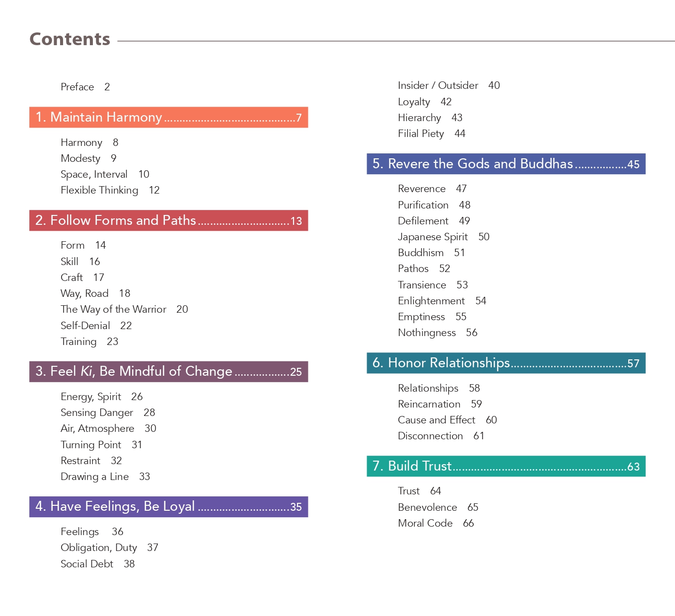Open chapter 6 Honor Relationships banner
Screen dimensions: 675x616
coord(506,363)
